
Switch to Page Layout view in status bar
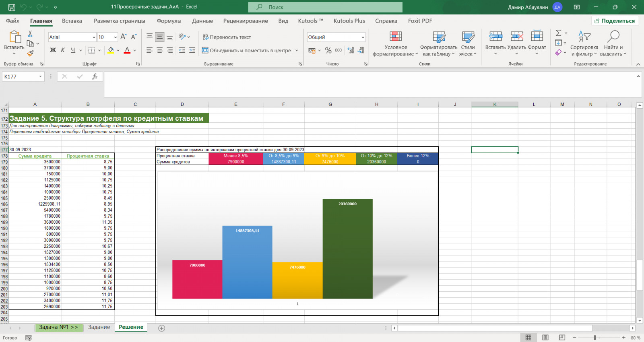click(545, 338)
